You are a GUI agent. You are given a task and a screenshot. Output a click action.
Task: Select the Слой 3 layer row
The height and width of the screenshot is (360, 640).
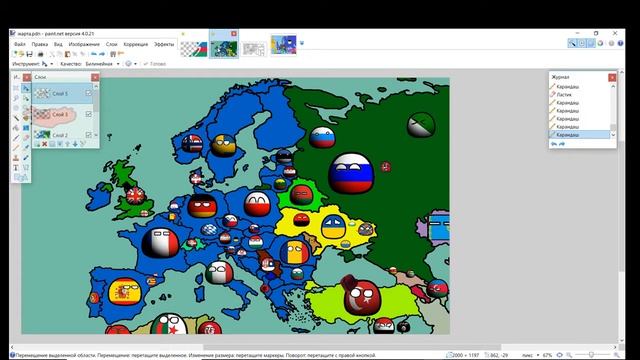(63, 114)
